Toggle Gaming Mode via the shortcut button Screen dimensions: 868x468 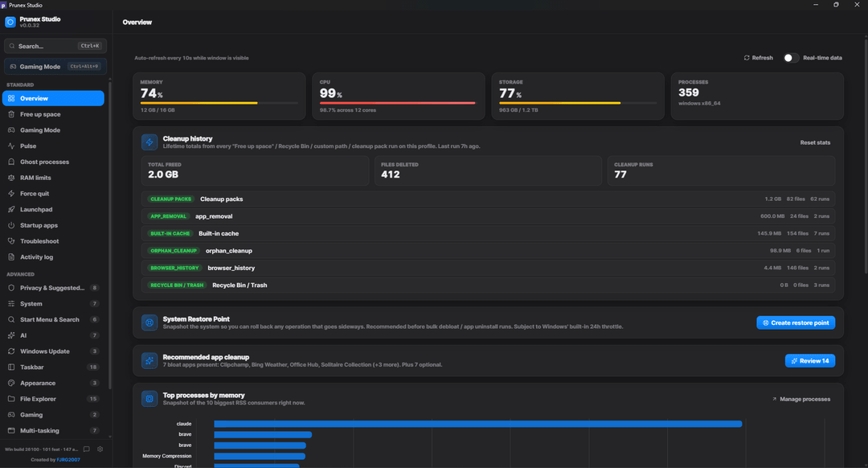(x=55, y=67)
